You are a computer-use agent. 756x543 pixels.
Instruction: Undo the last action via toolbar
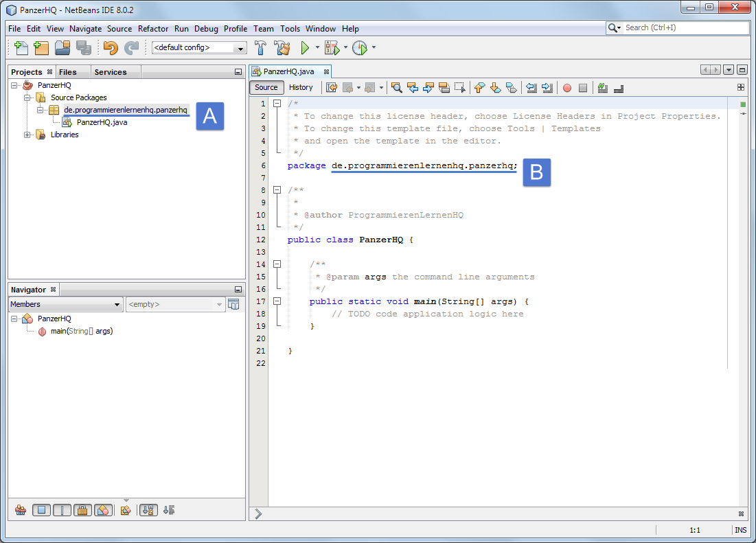coord(111,47)
